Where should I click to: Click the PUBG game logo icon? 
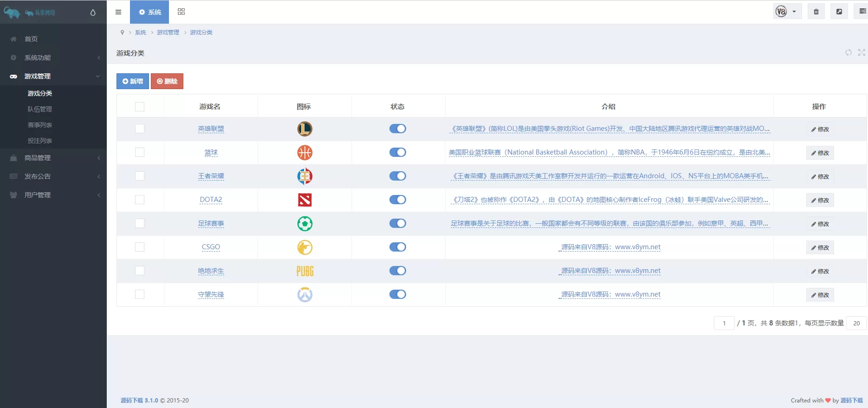[x=304, y=271]
